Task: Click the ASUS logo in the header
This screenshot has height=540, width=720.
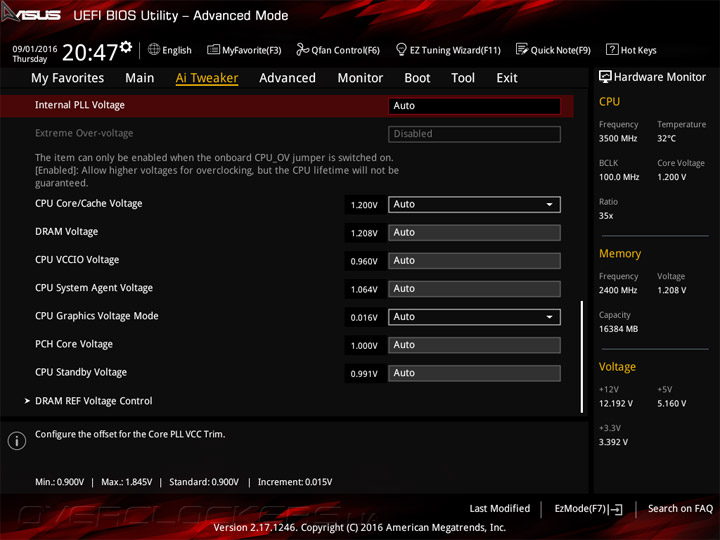Action: (31, 13)
